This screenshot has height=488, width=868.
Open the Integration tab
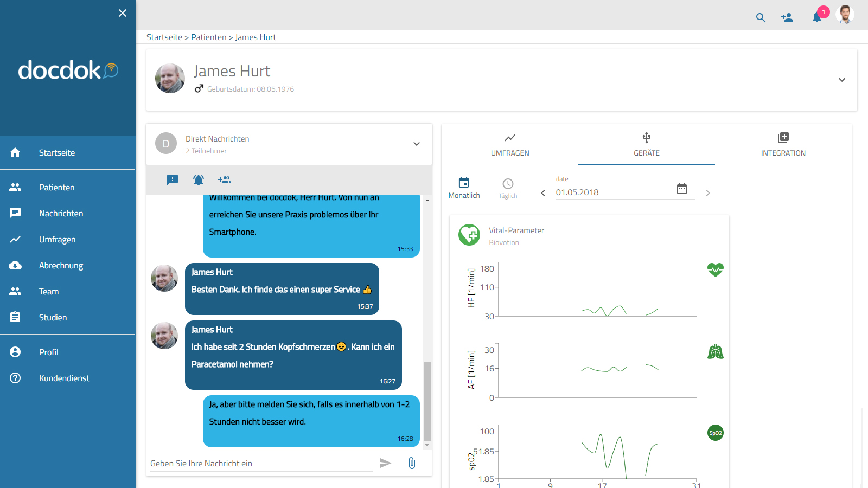783,145
